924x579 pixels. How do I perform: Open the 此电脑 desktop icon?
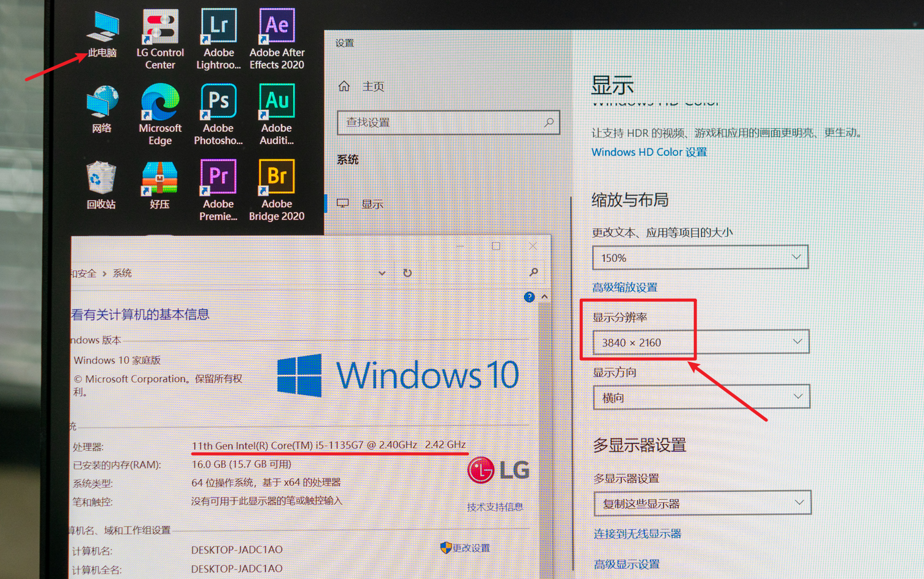click(102, 29)
